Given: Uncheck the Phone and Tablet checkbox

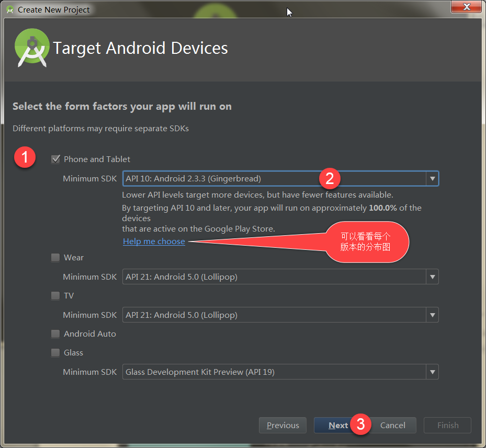Looking at the screenshot, I should [x=55, y=159].
